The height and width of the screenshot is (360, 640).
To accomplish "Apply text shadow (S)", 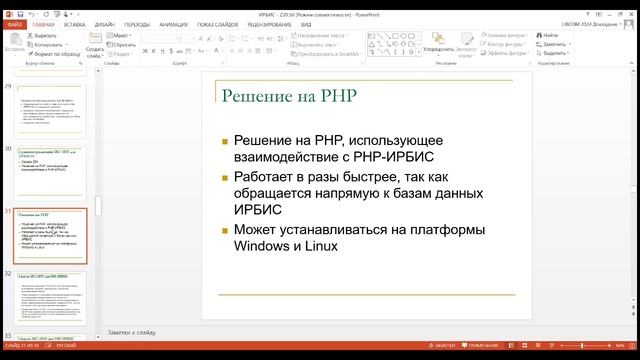I will coord(171,51).
